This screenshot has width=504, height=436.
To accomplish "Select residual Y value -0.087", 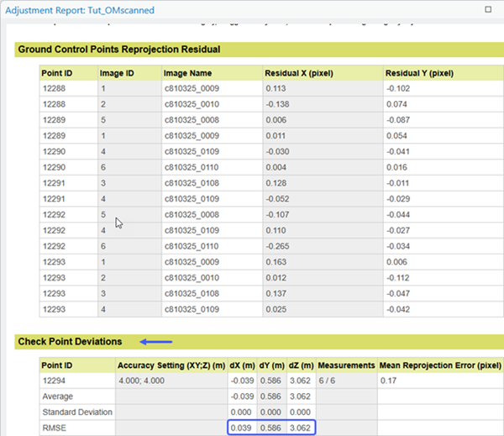I will [x=398, y=120].
